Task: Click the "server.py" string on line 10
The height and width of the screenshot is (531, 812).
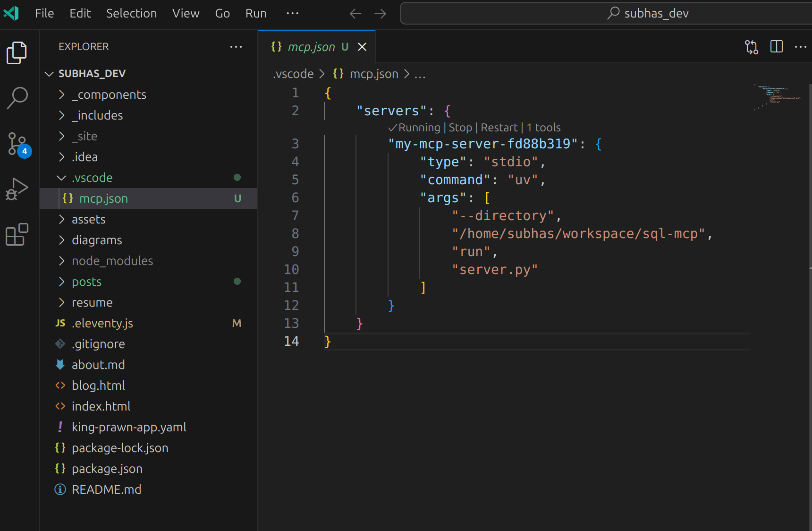Action: 495,269
